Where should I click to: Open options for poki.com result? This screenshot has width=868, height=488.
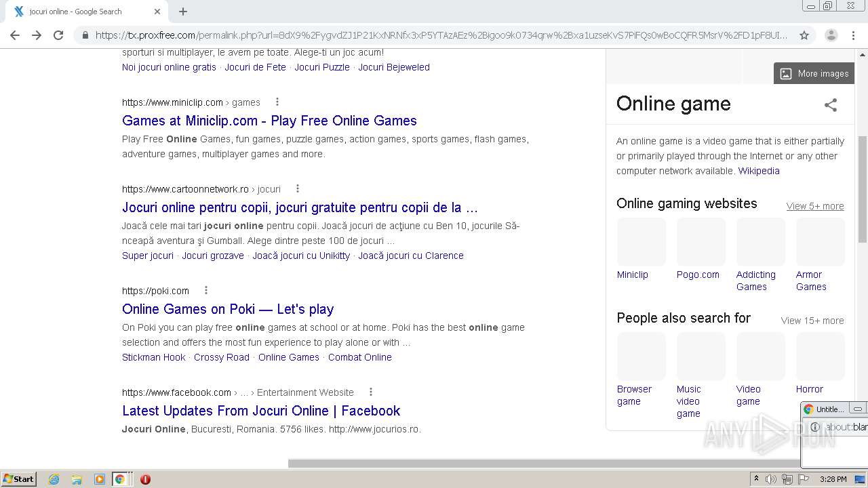[205, 291]
